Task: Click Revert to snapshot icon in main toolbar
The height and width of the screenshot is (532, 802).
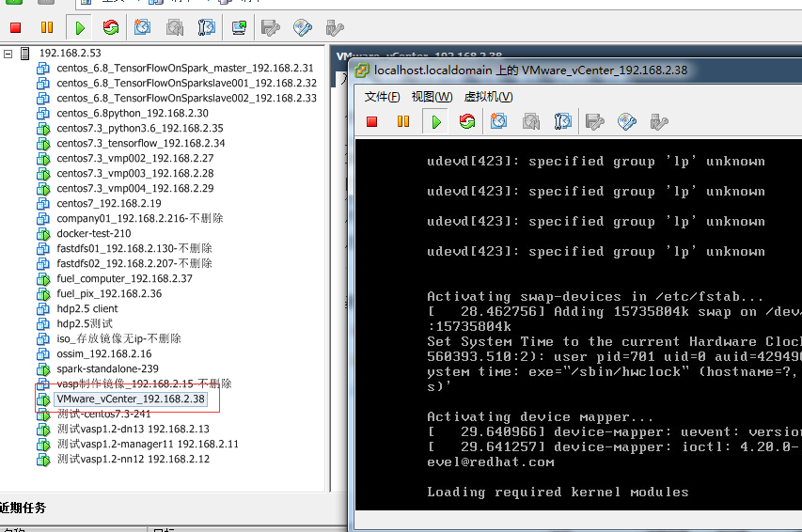Action: (175, 27)
